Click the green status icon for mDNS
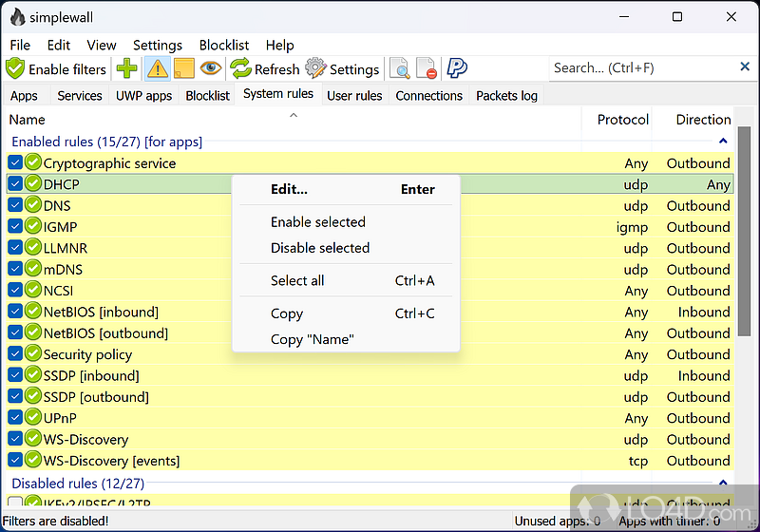Image resolution: width=760 pixels, height=532 pixels. pos(33,269)
